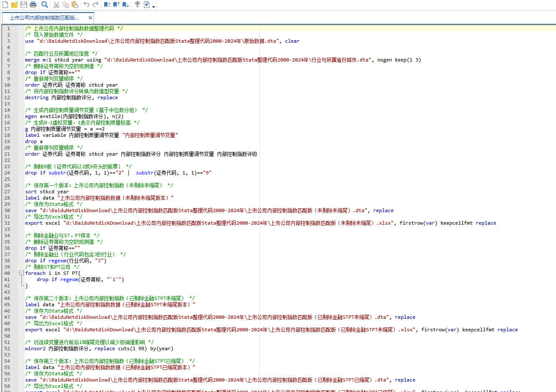Viewport: 556px width, 392px height.
Task: Toggle bookmark on the current line
Action: [x=107, y=5]
